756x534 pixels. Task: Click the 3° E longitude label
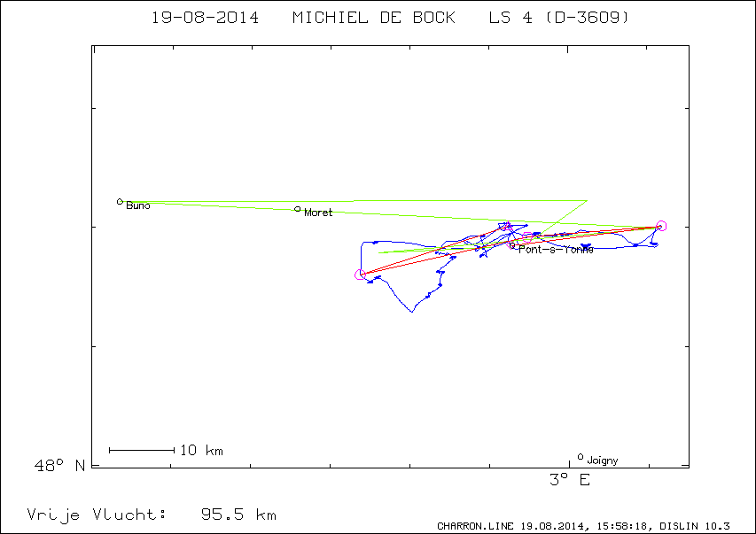pos(570,480)
